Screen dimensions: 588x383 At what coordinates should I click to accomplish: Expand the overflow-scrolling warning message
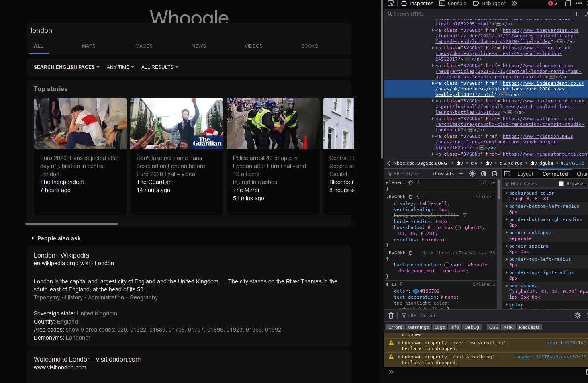[398, 343]
